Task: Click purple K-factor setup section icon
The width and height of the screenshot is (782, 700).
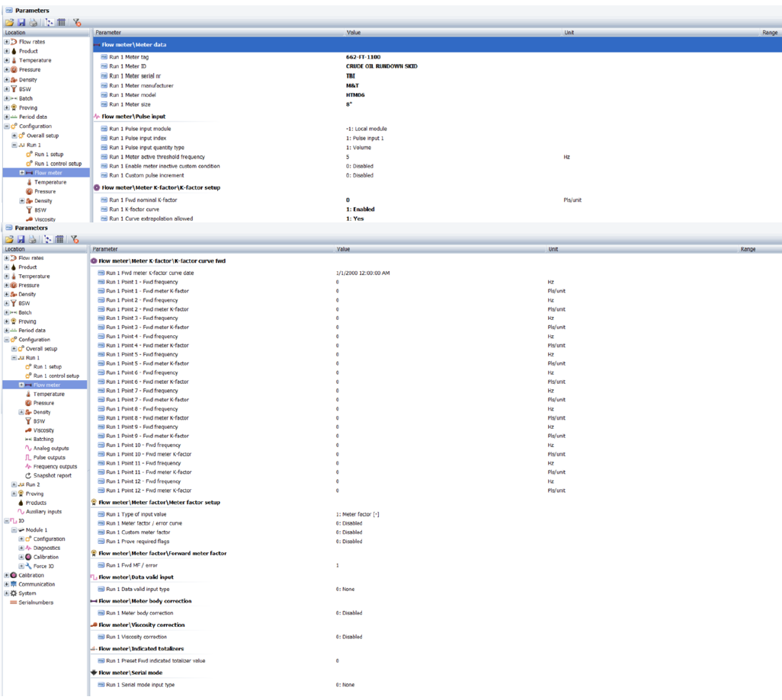Action: tap(97, 187)
